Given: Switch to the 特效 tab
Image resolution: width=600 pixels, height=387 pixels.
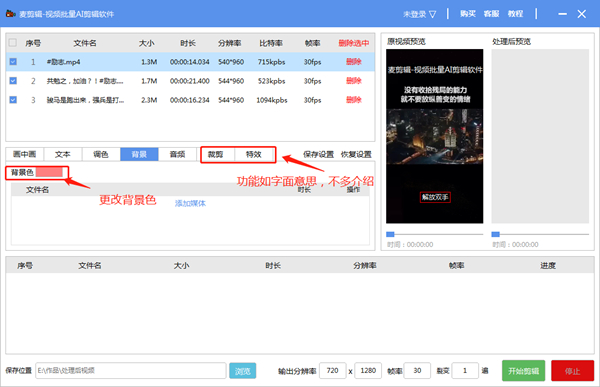Looking at the screenshot, I should coord(254,154).
